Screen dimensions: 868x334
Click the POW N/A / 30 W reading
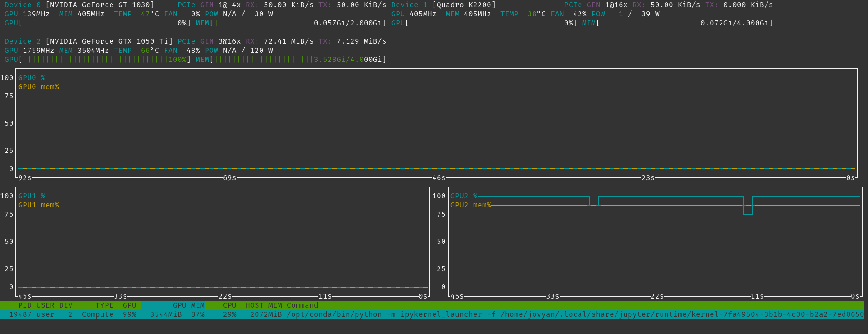(239, 14)
